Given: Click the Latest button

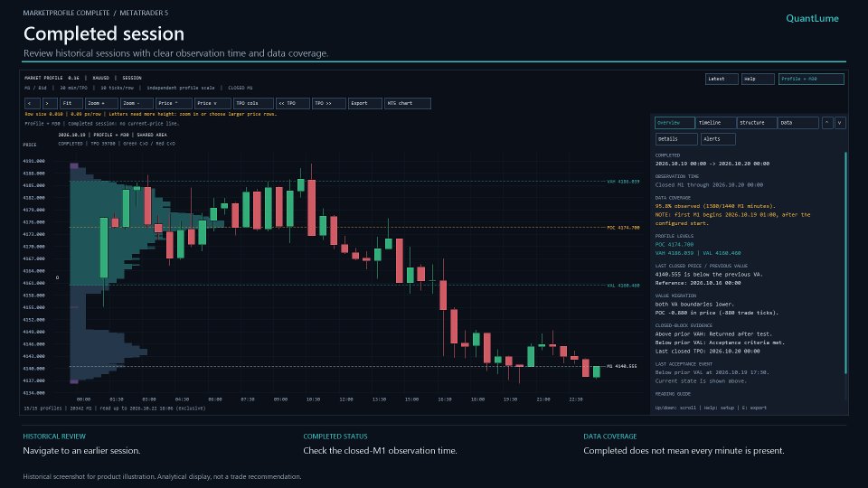Looking at the screenshot, I should [x=722, y=80].
